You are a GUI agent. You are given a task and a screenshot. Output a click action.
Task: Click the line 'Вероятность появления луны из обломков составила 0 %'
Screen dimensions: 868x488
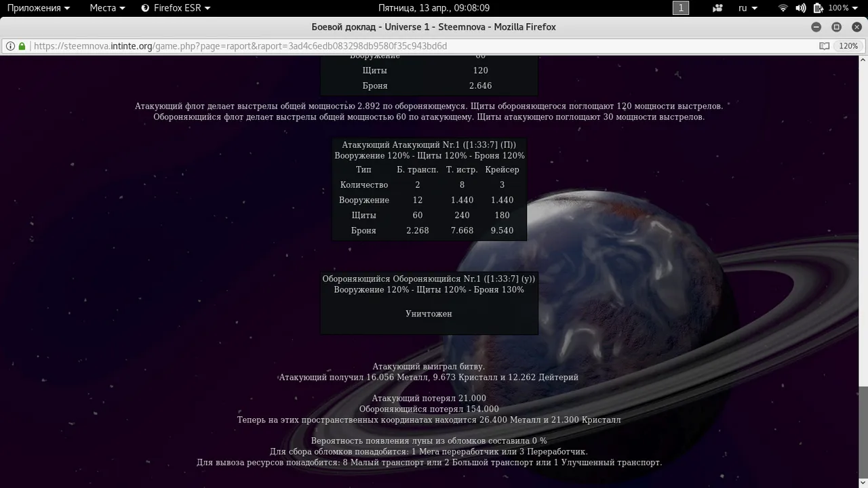(429, 441)
